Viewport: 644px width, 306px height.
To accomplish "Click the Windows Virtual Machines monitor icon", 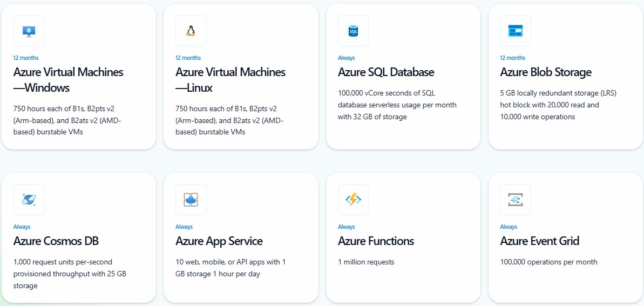I will [x=29, y=31].
